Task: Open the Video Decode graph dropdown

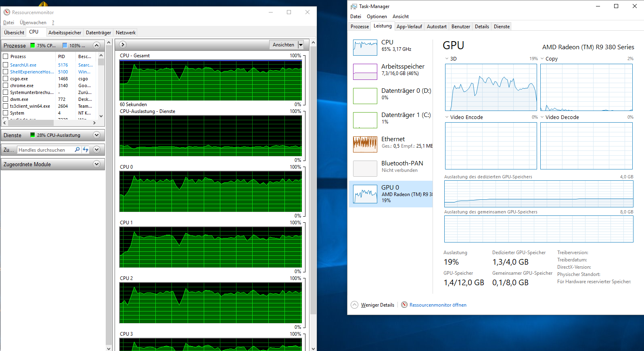Action: pos(542,117)
